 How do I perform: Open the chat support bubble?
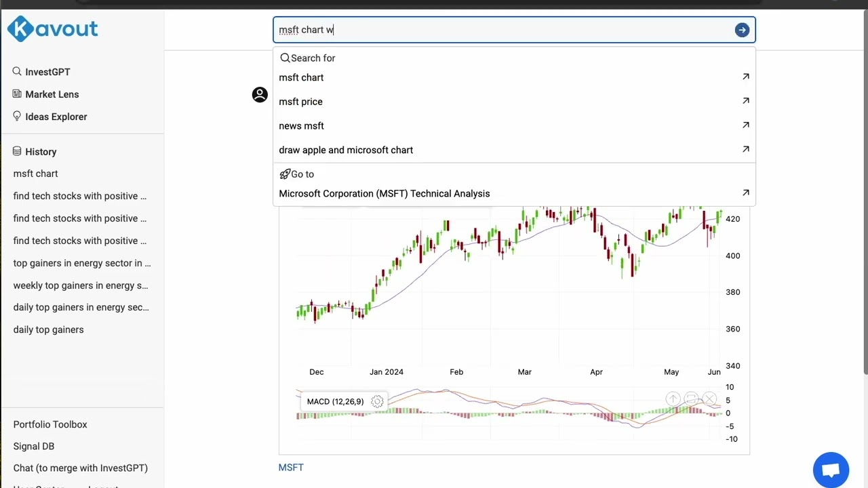831,470
